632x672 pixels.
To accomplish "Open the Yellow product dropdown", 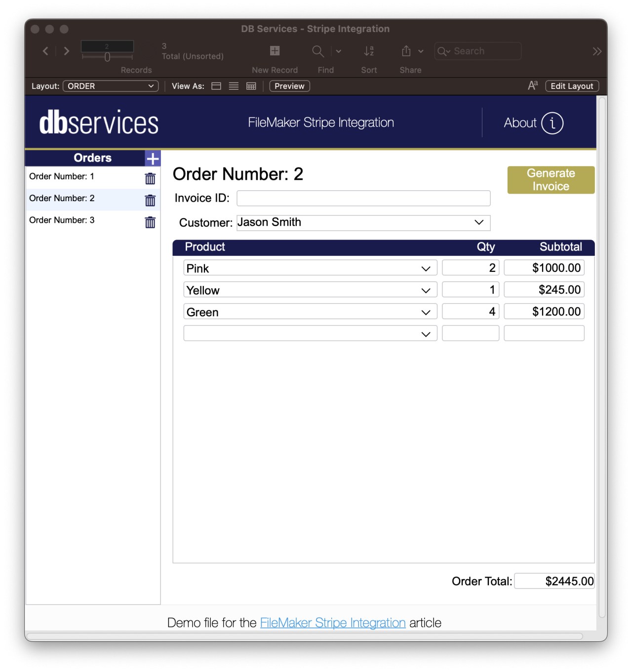I will click(x=310, y=290).
